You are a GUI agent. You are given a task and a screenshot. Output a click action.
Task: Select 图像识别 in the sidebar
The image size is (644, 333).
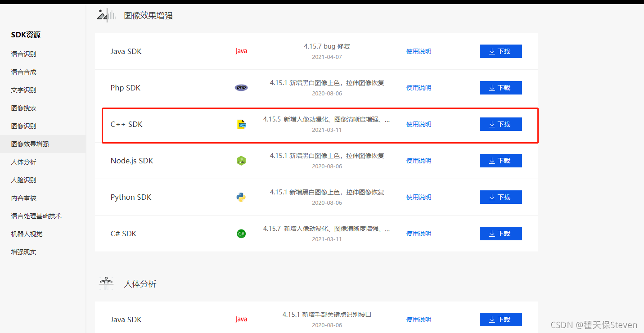(x=23, y=126)
